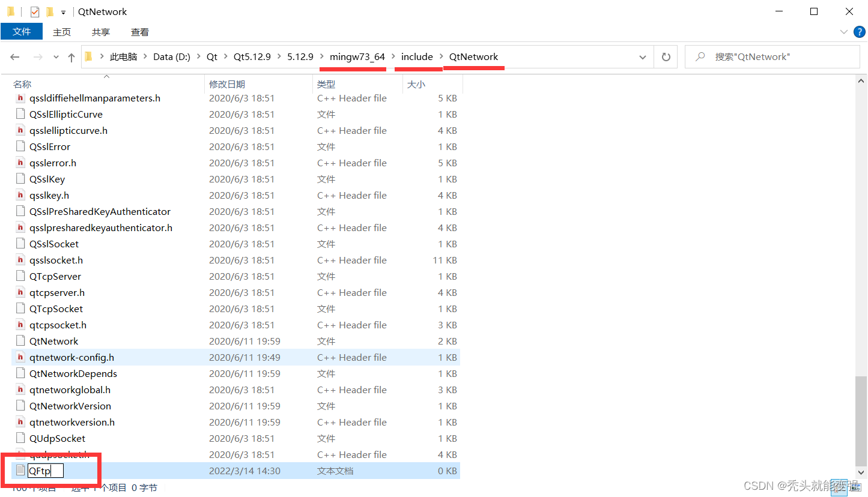Open the 主页 ribbon tab
The image size is (868, 497).
tap(62, 32)
